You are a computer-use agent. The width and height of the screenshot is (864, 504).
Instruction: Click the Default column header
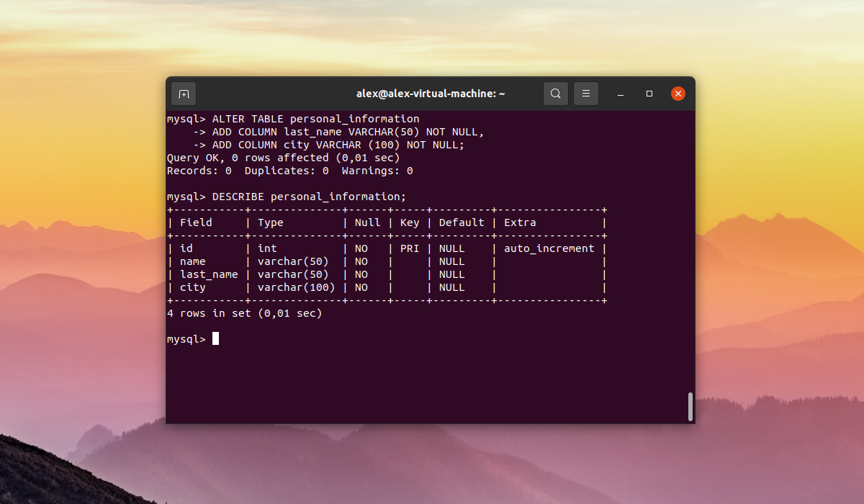(461, 222)
